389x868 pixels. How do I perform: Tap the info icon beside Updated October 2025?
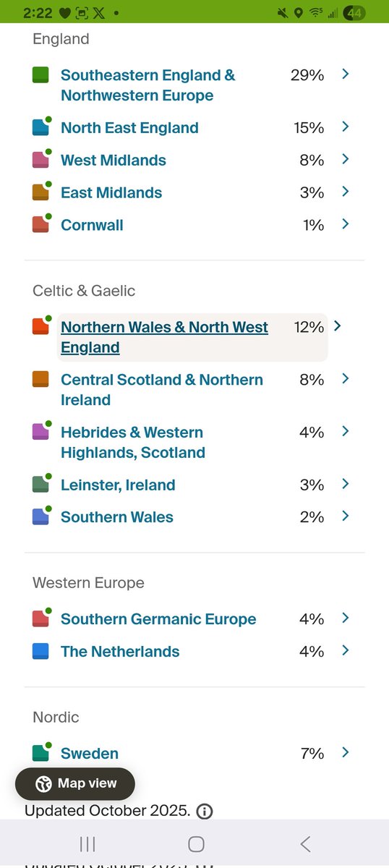[205, 811]
